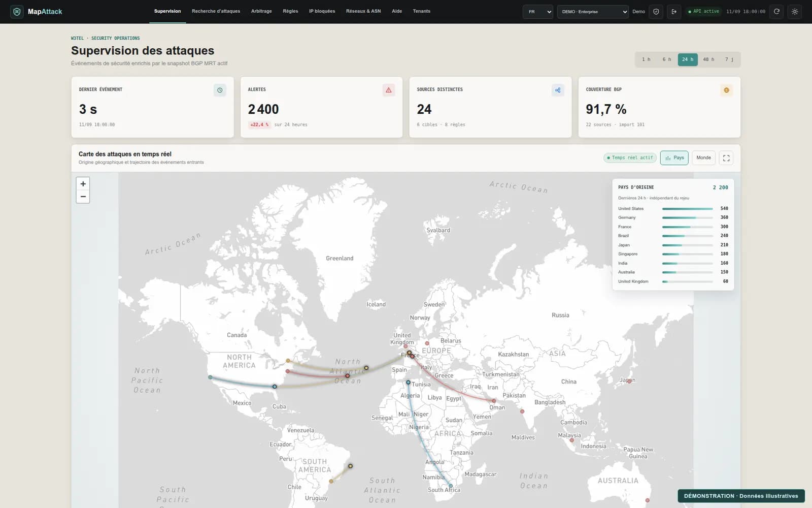Image resolution: width=812 pixels, height=508 pixels.
Task: Open the IP bloquées tab
Action: click(x=322, y=11)
